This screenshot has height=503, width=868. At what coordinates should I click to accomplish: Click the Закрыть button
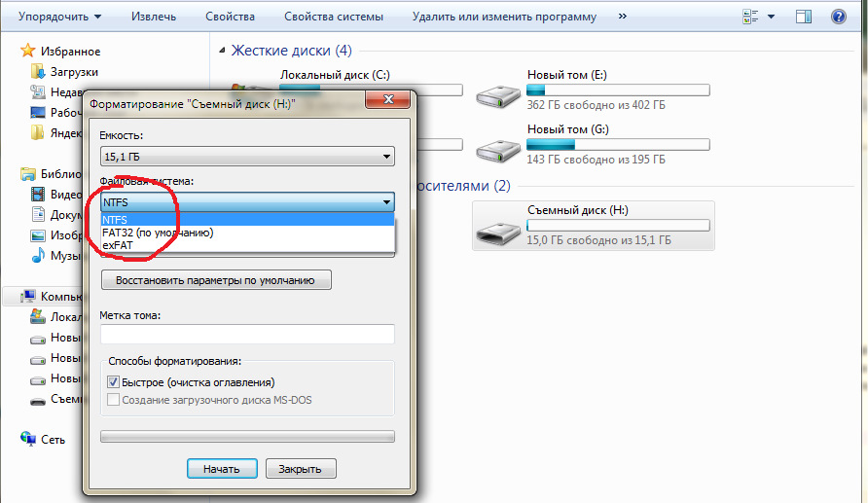(x=301, y=469)
